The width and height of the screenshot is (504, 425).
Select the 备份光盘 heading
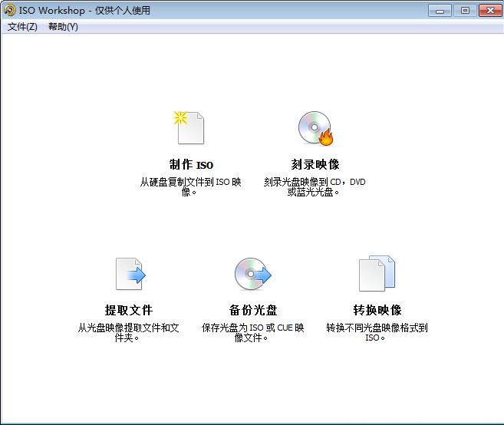pyautogui.click(x=253, y=310)
